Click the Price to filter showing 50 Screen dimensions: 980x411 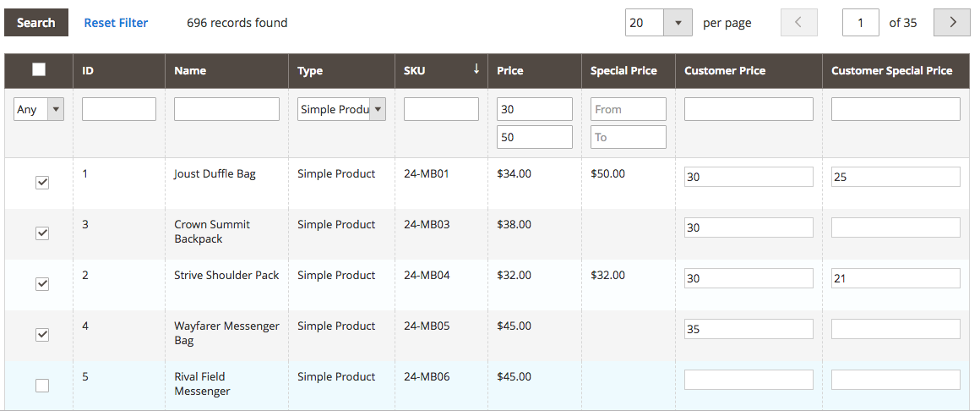coord(535,137)
